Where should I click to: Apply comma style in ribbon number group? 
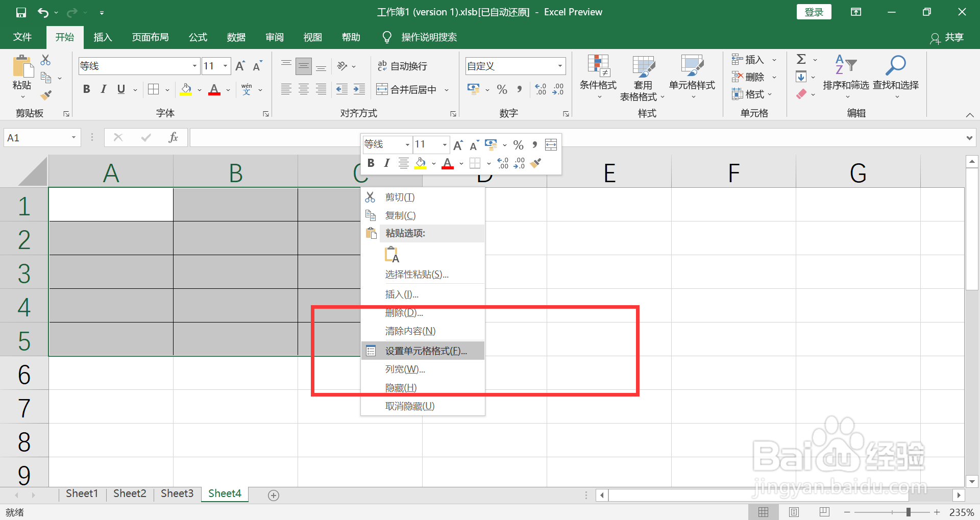[519, 89]
